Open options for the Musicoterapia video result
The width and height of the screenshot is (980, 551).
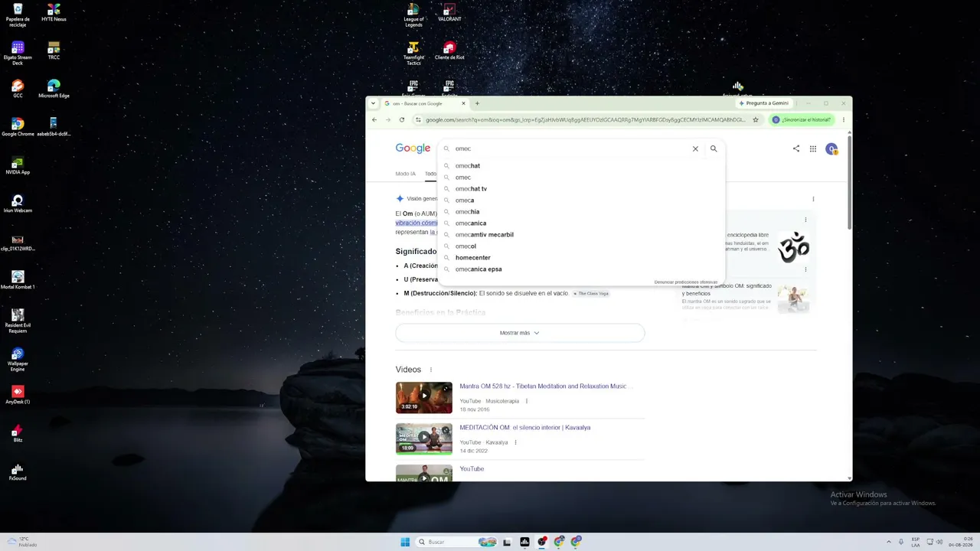[527, 401]
